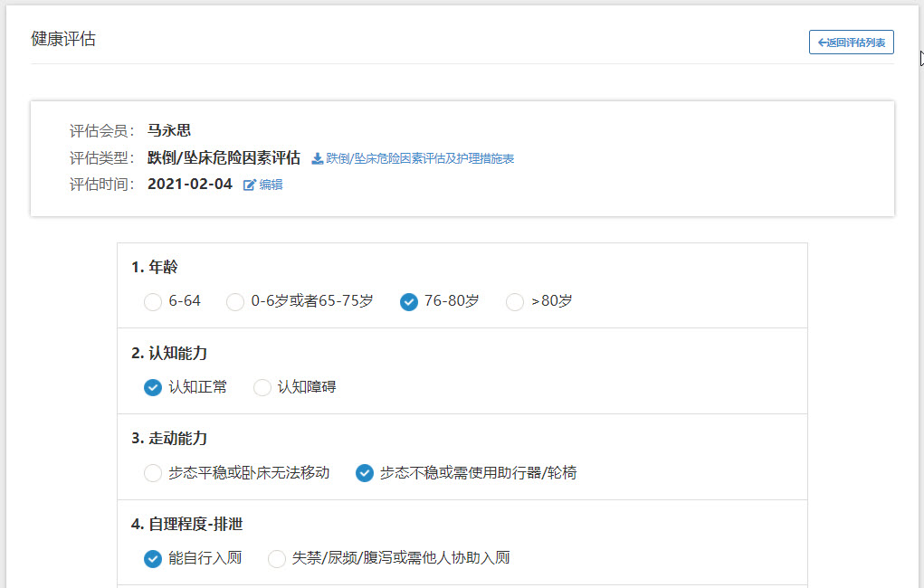Screen dimensions: 924x588
Task: Choose 失禁/尿频/腹泻或需他人协助入厕 option
Action: click(277, 558)
